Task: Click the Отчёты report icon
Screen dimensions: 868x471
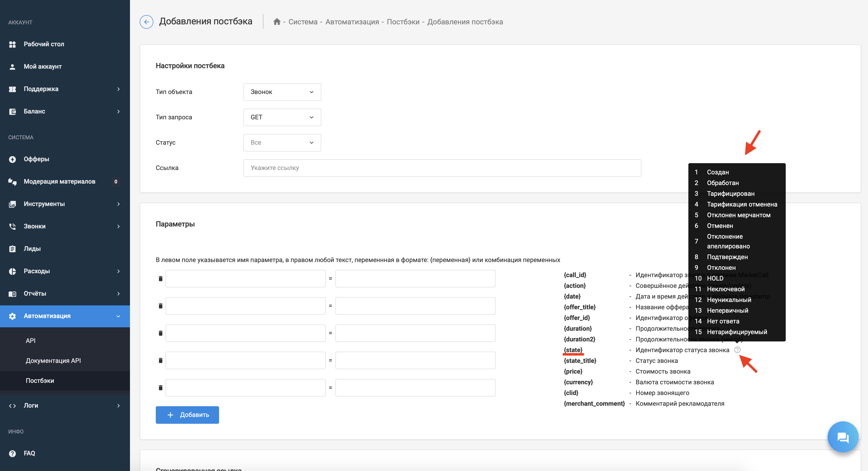Action: click(12, 294)
